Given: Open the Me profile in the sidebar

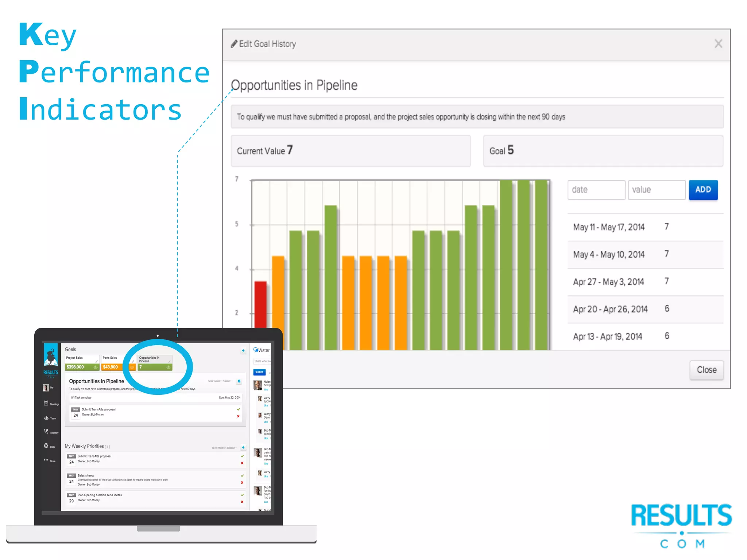Looking at the screenshot, I should (x=48, y=388).
